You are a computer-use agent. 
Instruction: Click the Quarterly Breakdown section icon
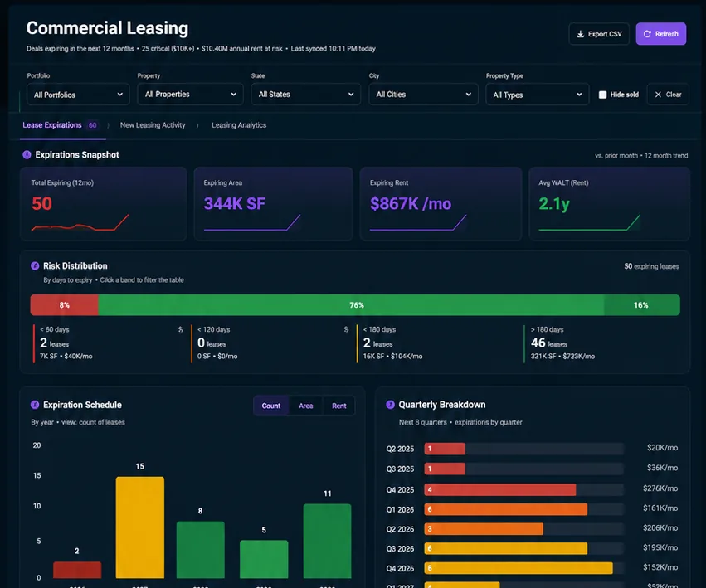(x=391, y=405)
